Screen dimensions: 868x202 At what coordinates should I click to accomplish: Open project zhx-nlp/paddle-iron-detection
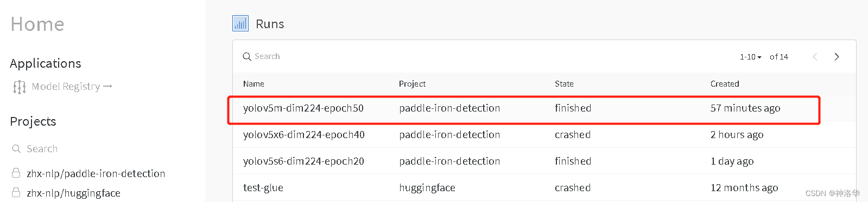click(96, 173)
